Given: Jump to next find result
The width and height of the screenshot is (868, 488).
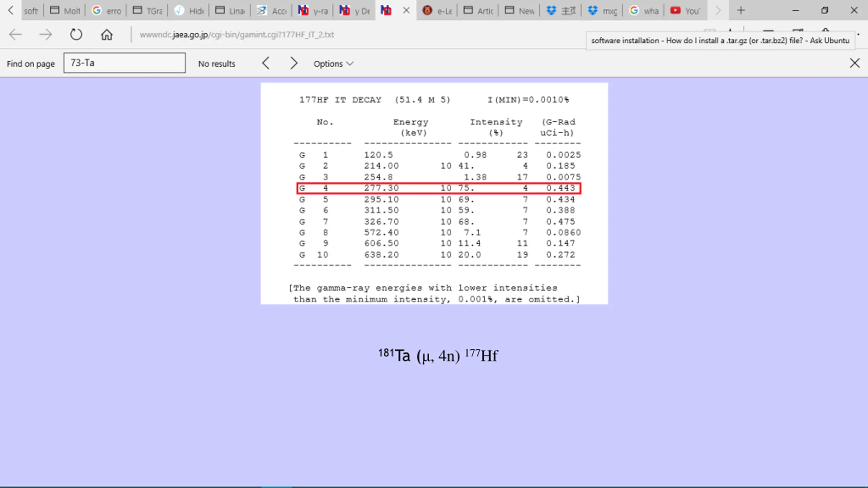Looking at the screenshot, I should [294, 63].
